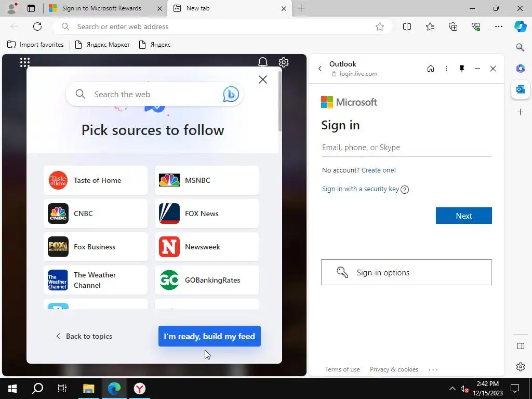Image resolution: width=532 pixels, height=399 pixels.
Task: Open the browser profile icon
Action: (x=12, y=8)
